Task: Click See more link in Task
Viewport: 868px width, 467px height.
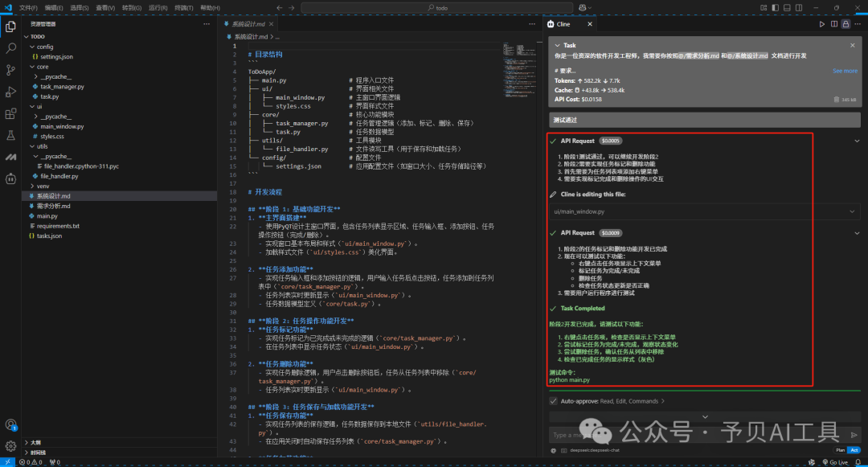Action: pyautogui.click(x=845, y=71)
